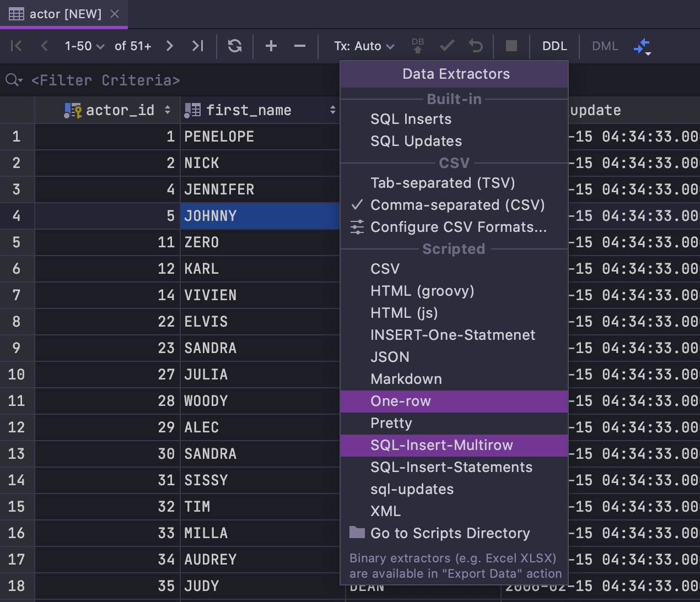Select the JENNIFER first_name cell
This screenshot has height=602, width=700.
[x=260, y=189]
